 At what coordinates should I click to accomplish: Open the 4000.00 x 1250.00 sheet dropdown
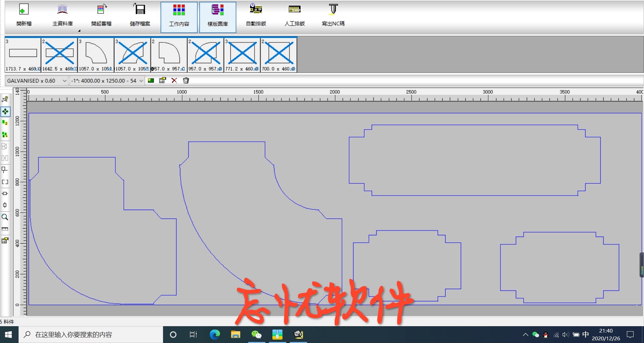click(x=107, y=81)
